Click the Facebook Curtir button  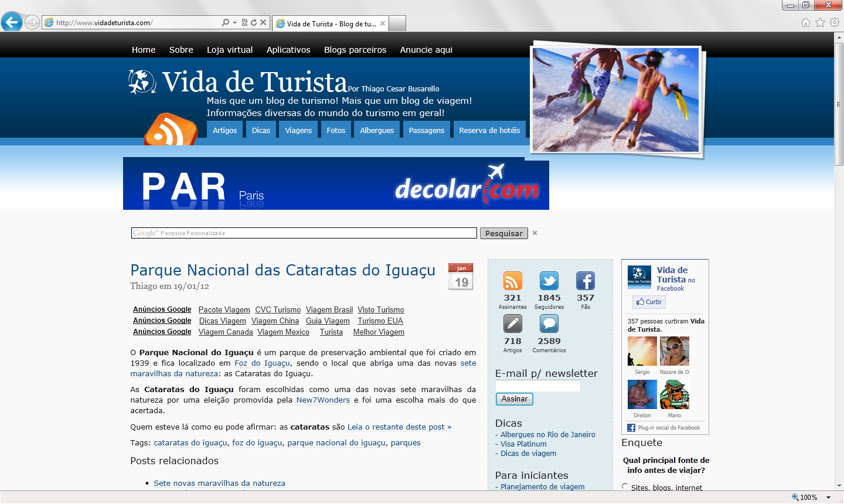(649, 302)
